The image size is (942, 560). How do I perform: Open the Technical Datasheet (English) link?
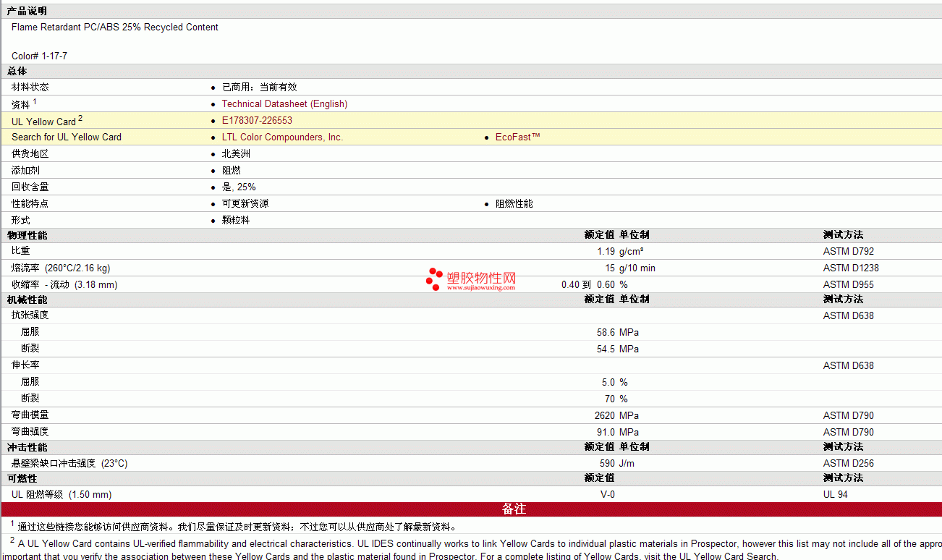pyautogui.click(x=284, y=104)
